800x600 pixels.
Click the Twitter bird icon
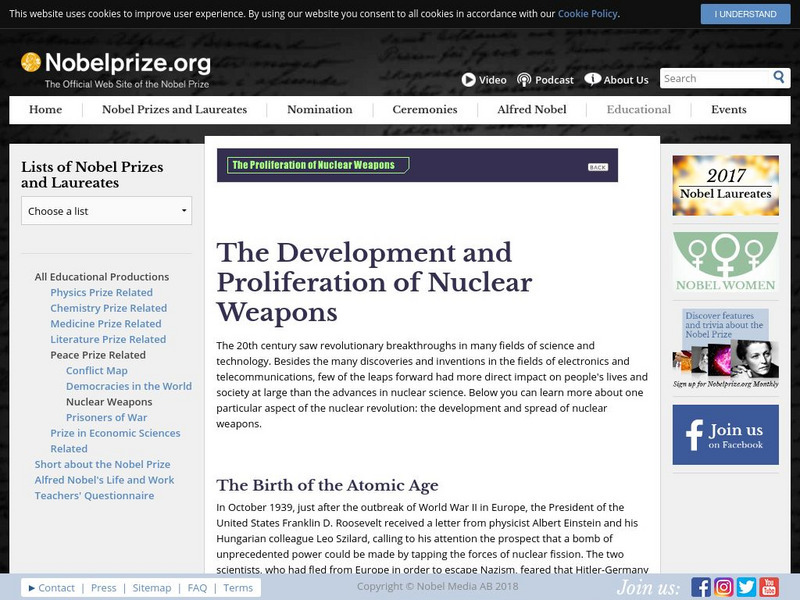746,587
